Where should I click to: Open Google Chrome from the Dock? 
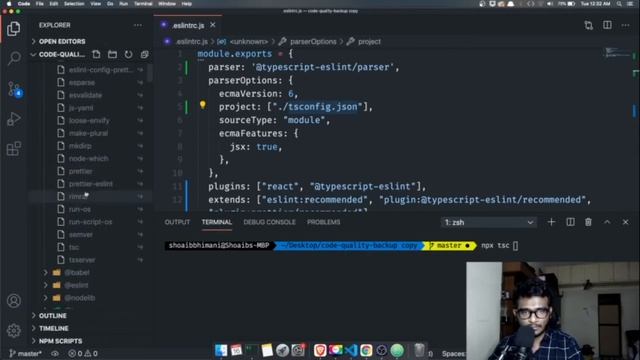click(x=366, y=350)
